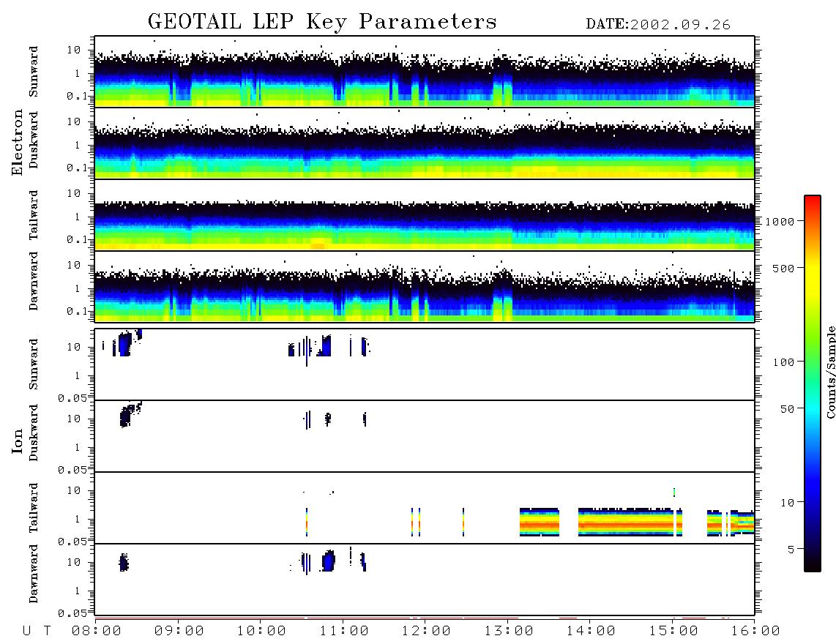
Task: Click the title GEOTAIL LEP Key Parameters
Action: [x=322, y=22]
